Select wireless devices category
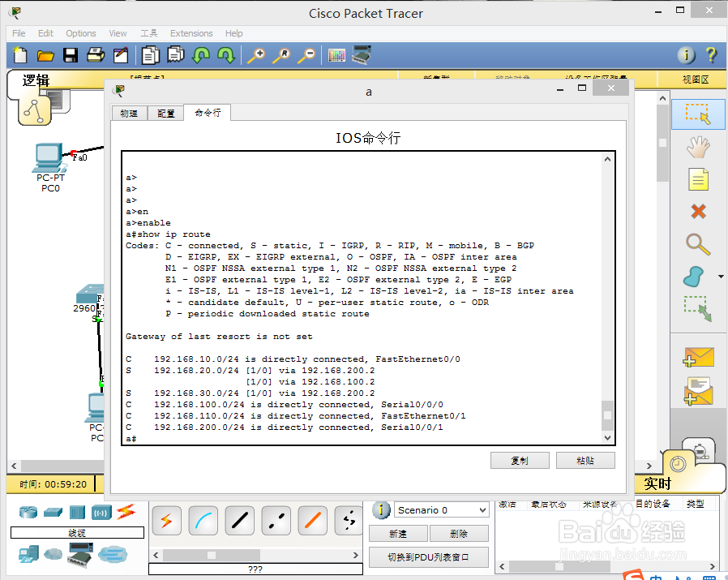 pos(101,513)
